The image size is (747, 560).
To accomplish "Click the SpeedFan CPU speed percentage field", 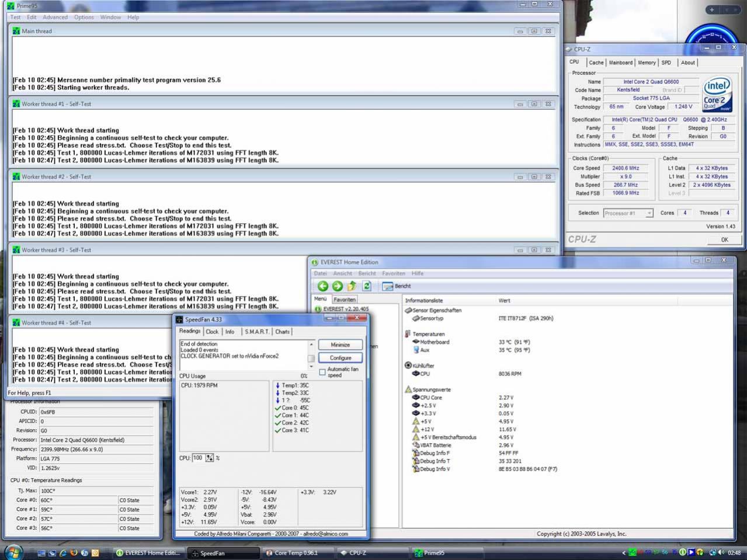I will pyautogui.click(x=198, y=458).
